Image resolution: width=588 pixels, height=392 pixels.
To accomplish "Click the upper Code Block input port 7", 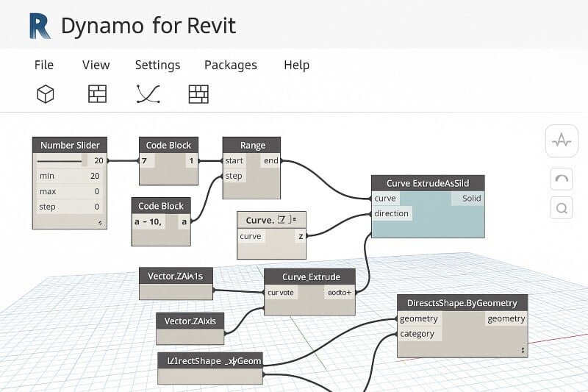I will coord(146,161).
